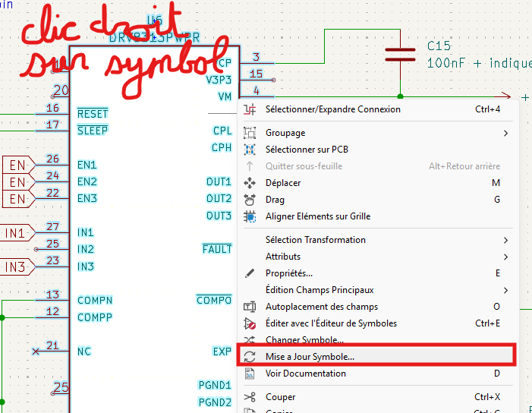Choose Aligner Eléments sur Grille
532x413 pixels.
[x=378, y=216]
